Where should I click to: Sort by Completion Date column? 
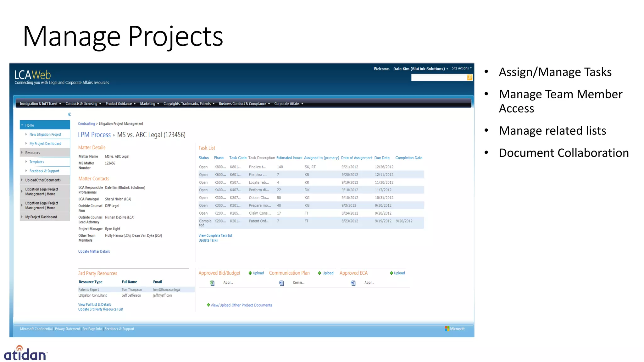[409, 158]
